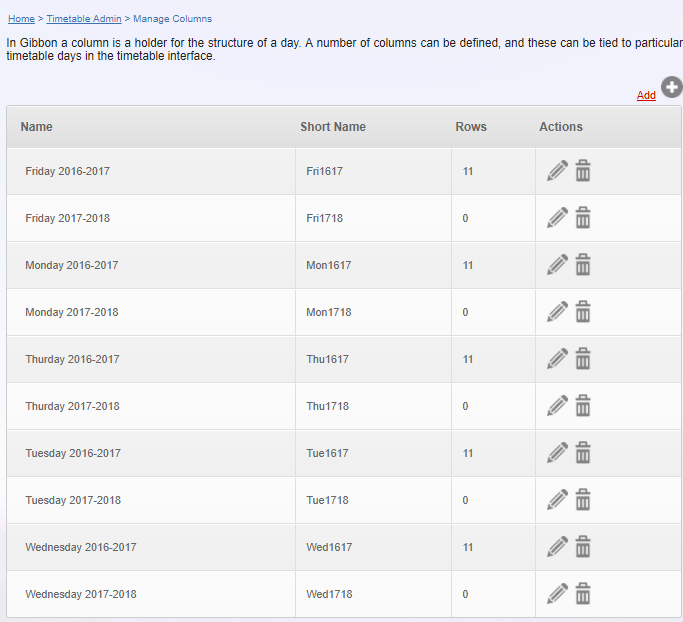Screen dimensions: 683x622
Task: Go to Timetable Admin breadcrumb link
Action: 84,19
